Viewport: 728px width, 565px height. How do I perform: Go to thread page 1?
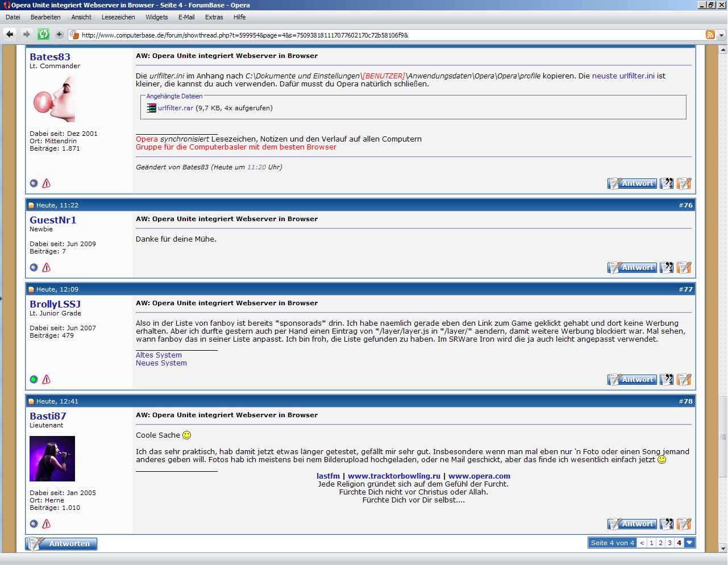[651, 543]
